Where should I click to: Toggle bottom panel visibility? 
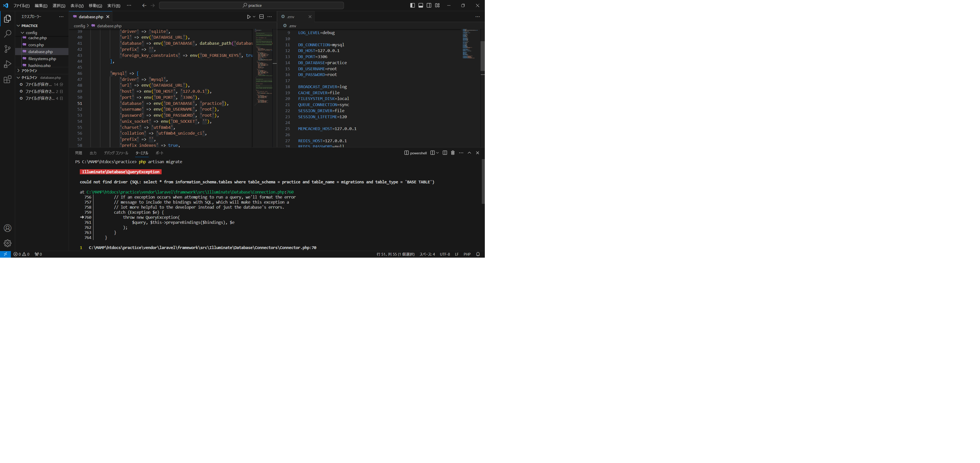pyautogui.click(x=421, y=5)
